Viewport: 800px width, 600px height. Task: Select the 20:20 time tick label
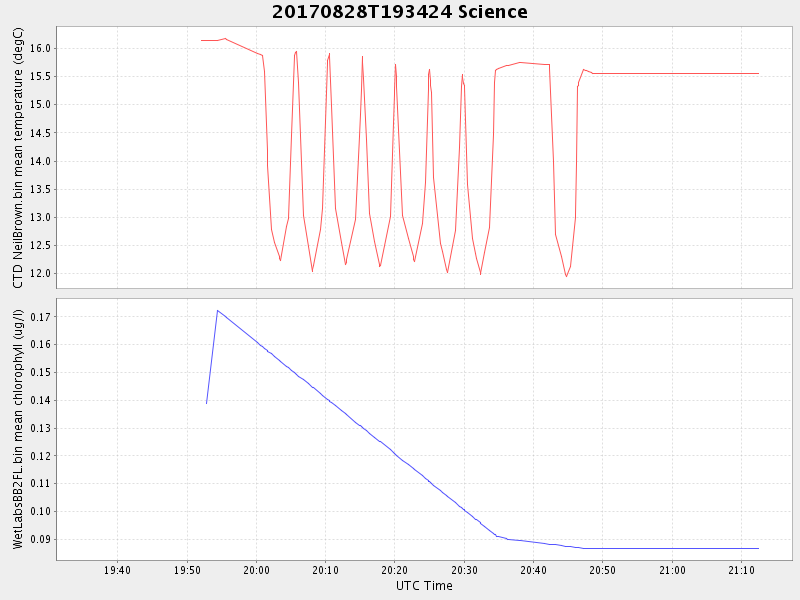click(x=395, y=570)
